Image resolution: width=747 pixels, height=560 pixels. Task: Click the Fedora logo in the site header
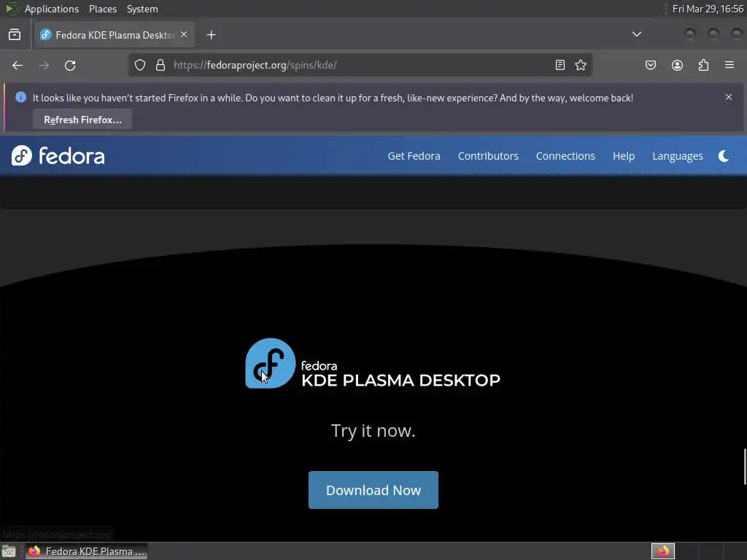coord(58,156)
